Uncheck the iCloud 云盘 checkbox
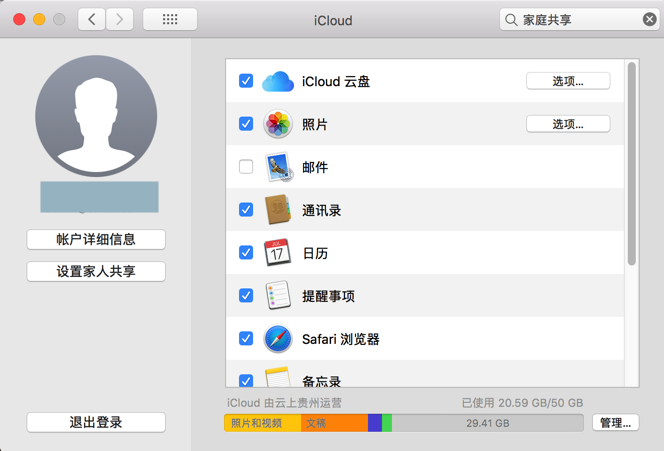Image resolution: width=664 pixels, height=451 pixels. click(x=246, y=81)
